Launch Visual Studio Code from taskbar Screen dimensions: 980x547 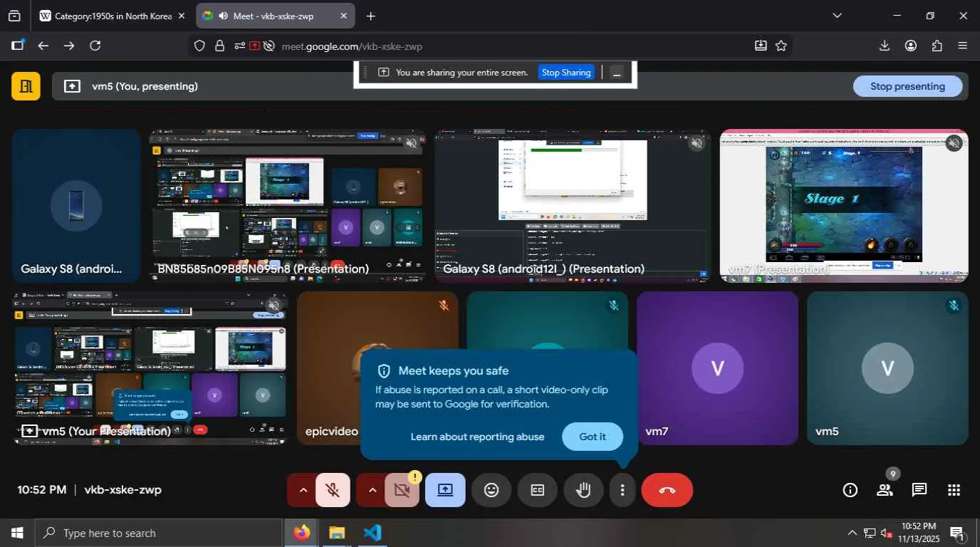click(372, 533)
